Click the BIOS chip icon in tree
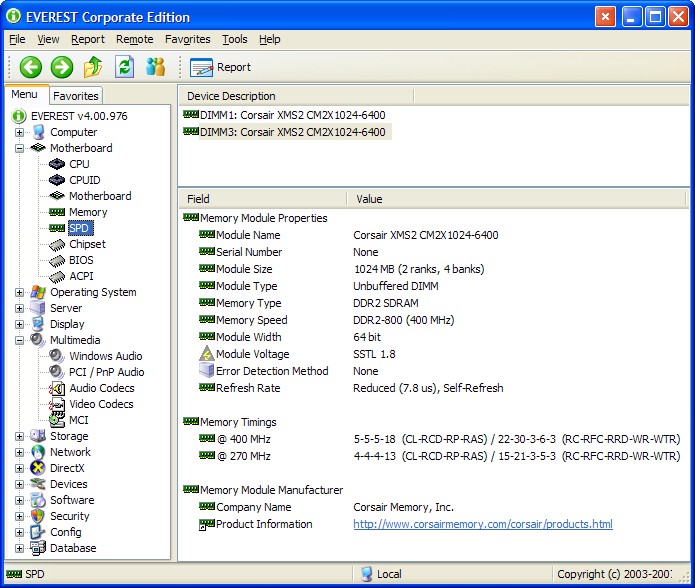 point(57,260)
